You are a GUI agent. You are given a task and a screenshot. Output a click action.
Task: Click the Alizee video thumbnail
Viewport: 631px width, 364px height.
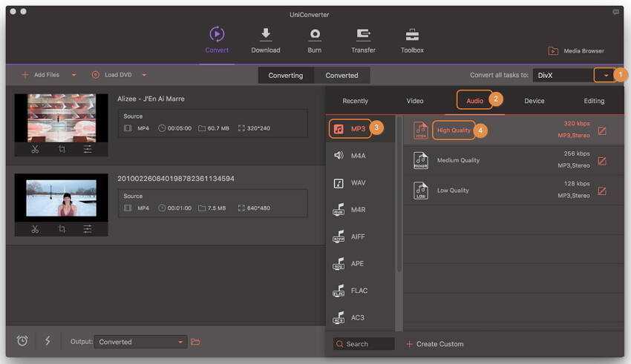point(61,118)
